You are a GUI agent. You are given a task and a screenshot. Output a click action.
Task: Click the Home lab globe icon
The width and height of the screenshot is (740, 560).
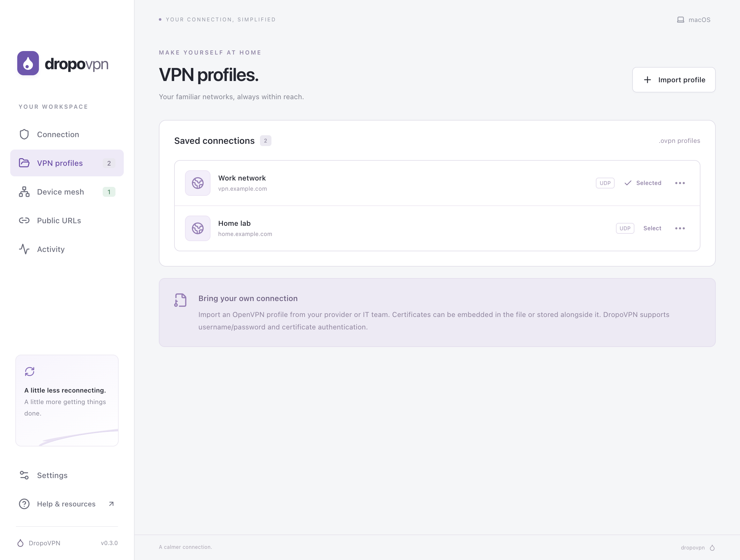(198, 228)
